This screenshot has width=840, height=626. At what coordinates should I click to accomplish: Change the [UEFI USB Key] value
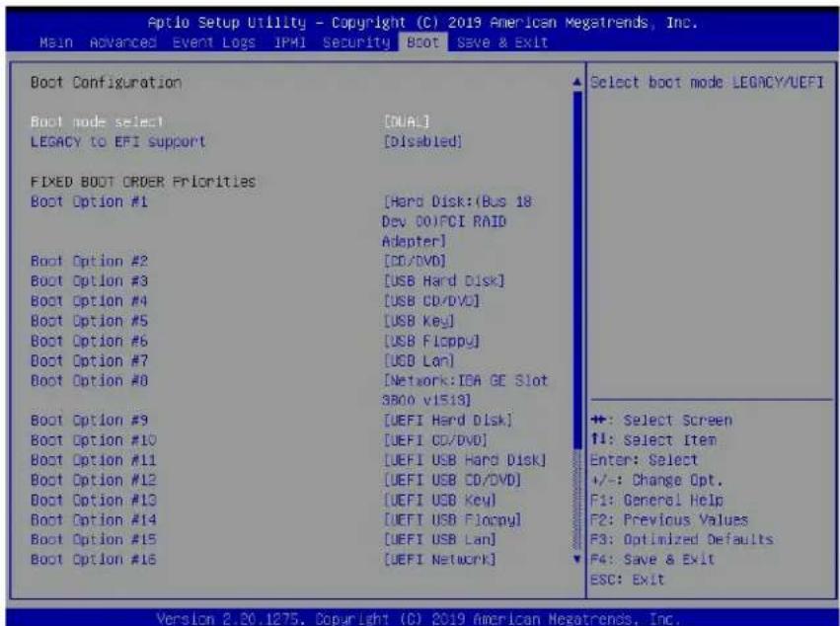point(440,500)
